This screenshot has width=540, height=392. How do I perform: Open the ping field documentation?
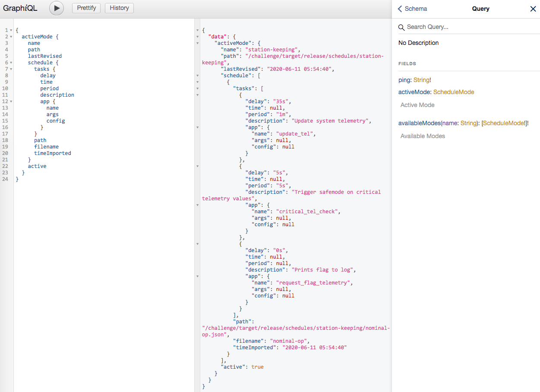(x=404, y=80)
